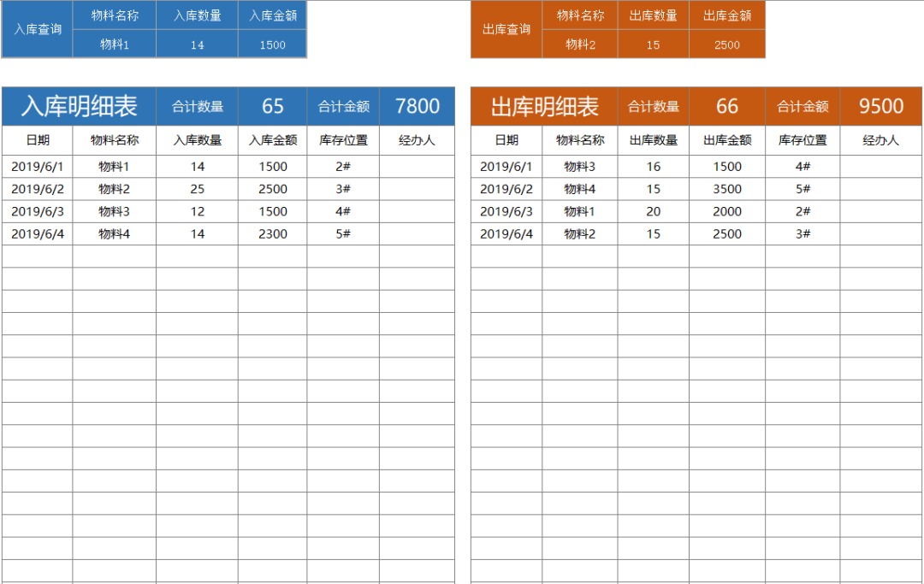Select quantity 16 in 出库明细表

pos(653,167)
